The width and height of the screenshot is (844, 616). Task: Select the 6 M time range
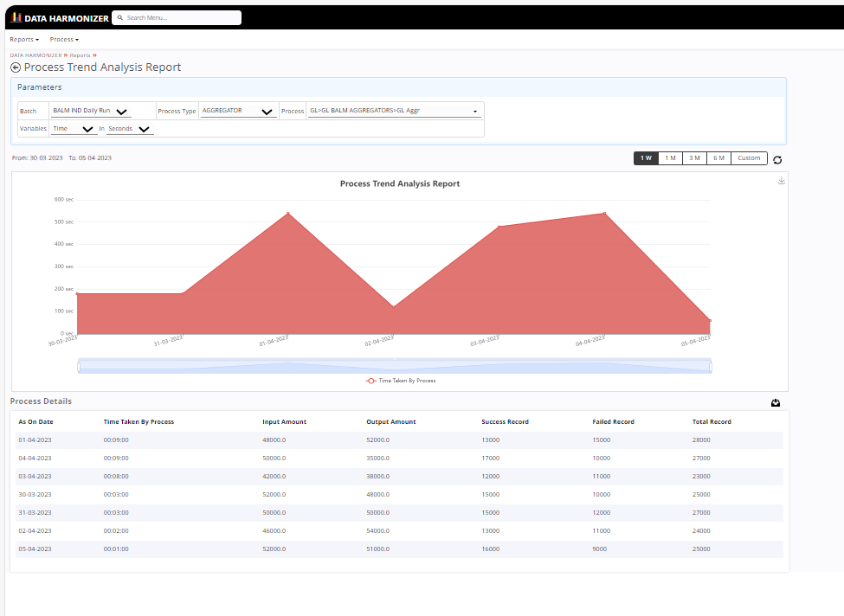tap(718, 158)
